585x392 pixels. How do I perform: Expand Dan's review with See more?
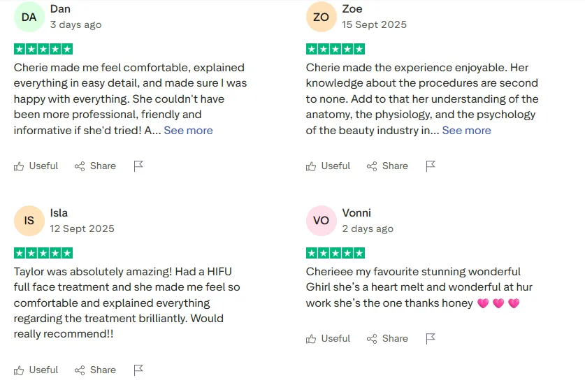click(189, 131)
